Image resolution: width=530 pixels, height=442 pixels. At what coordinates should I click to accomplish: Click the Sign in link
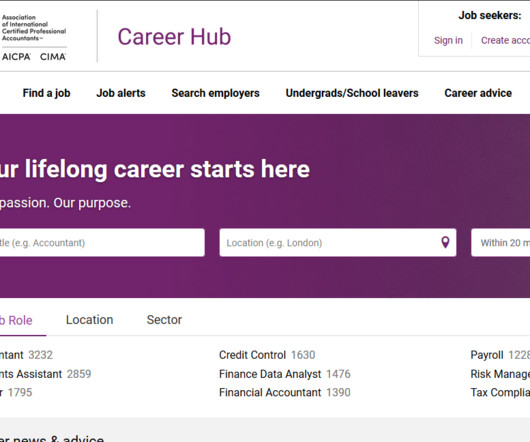tap(448, 40)
